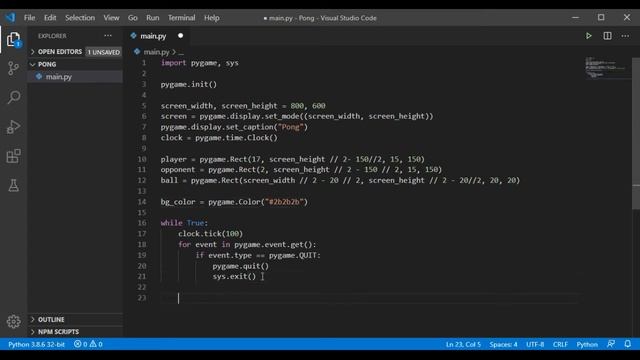Click main.py in the breadcrumb
Viewport: 640px width, 360px height.
point(156,52)
